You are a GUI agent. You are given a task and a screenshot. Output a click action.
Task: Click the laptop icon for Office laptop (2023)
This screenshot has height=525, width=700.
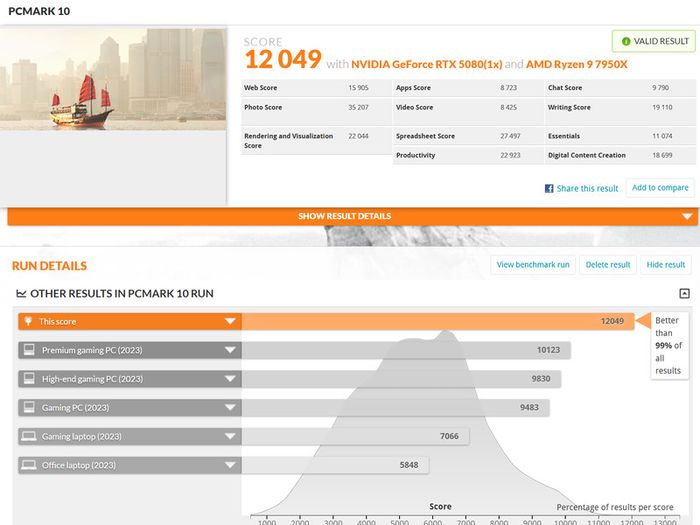coord(29,465)
